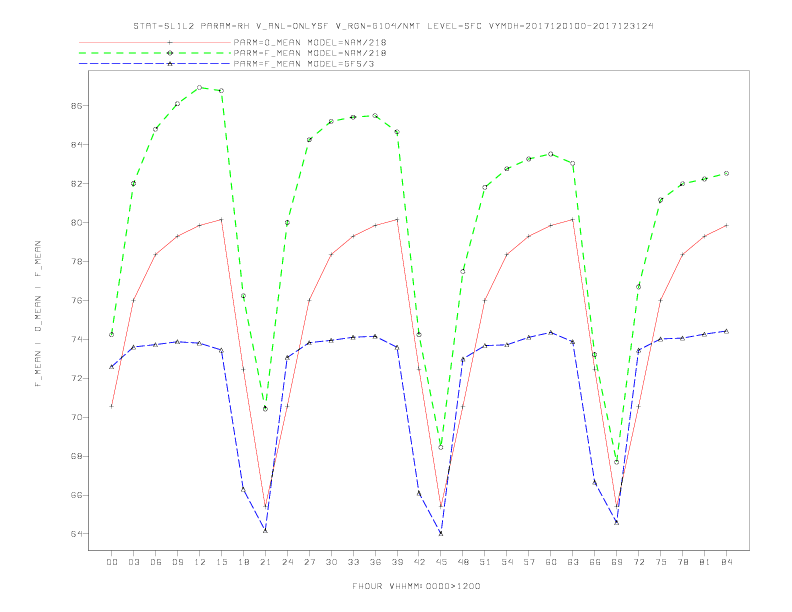The height and width of the screenshot is (612, 792).
Task: Click x-axis tick label 39
Action: point(397,562)
